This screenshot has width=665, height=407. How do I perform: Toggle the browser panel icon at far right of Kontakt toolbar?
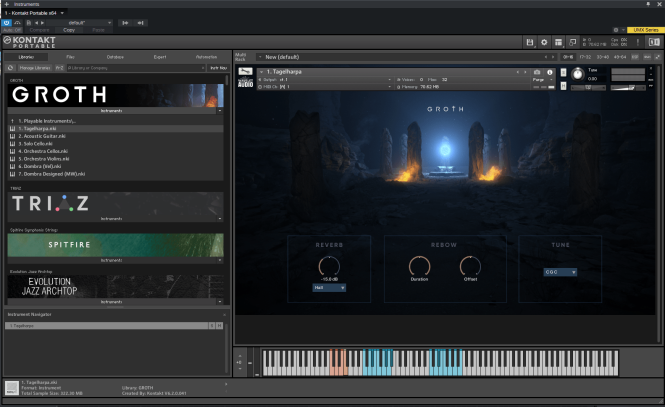[x=654, y=42]
